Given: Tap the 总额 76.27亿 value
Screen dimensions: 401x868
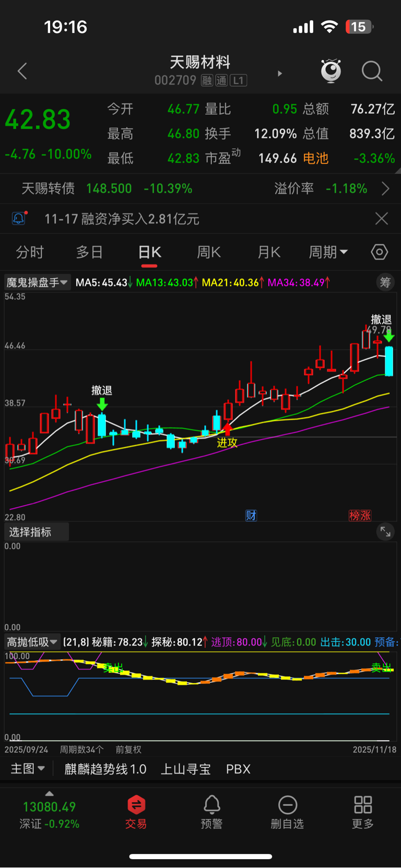Looking at the screenshot, I should point(373,109).
